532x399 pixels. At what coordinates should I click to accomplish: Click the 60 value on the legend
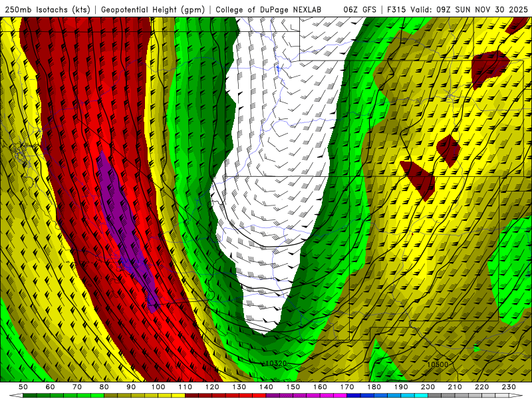pyautogui.click(x=51, y=387)
